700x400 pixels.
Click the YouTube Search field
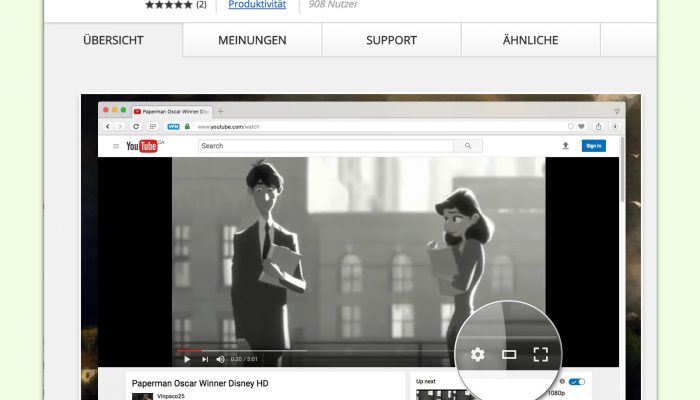coord(325,146)
